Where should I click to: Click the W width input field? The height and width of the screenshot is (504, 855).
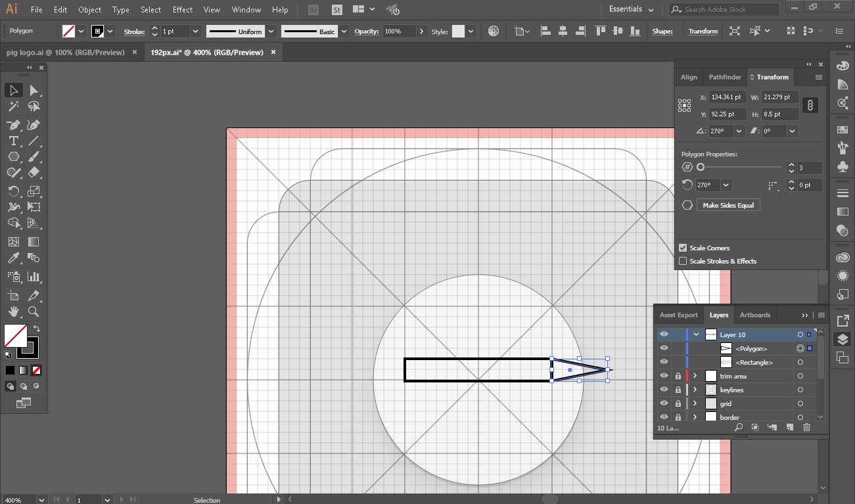(x=780, y=97)
